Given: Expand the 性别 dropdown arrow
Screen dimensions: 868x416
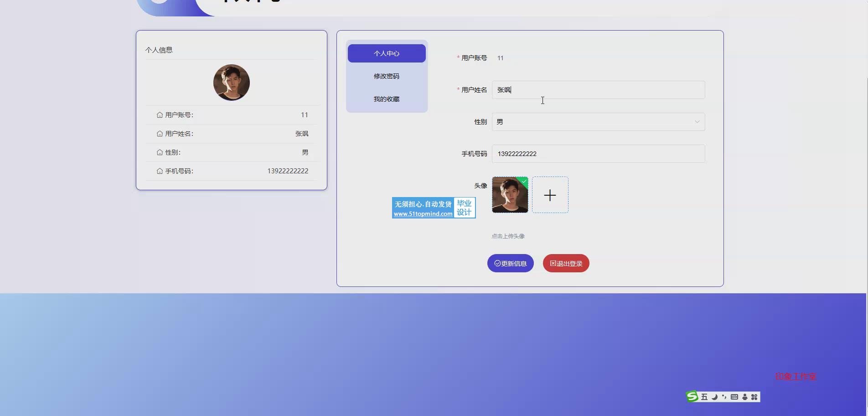Looking at the screenshot, I should pyautogui.click(x=697, y=122).
